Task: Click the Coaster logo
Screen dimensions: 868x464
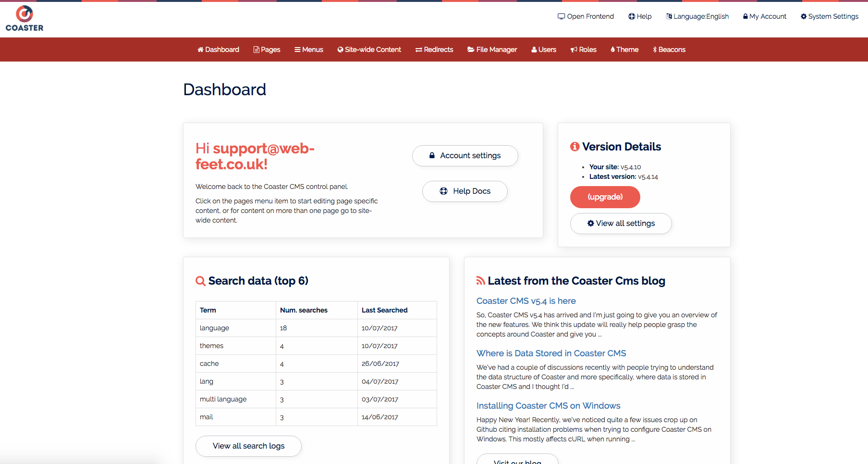Action: tap(24, 19)
